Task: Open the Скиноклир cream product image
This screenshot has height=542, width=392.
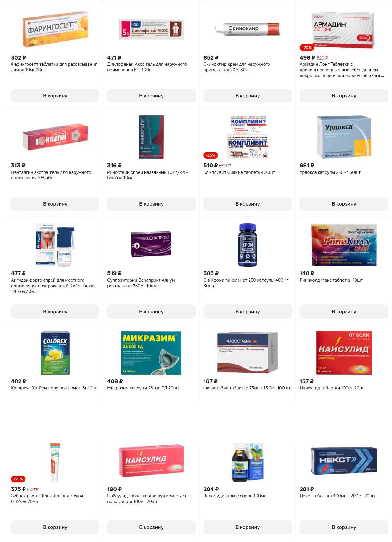Action: 248,29
